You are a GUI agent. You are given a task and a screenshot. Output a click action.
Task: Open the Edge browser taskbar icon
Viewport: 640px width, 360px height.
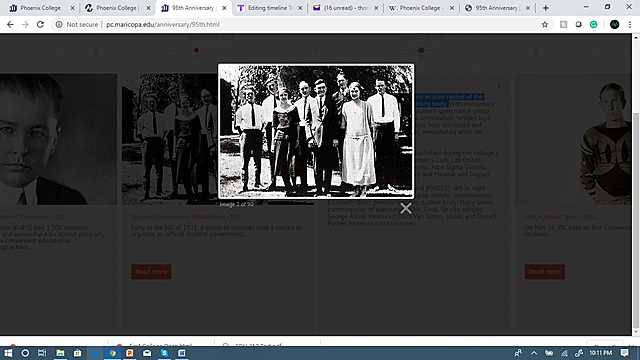point(95,353)
